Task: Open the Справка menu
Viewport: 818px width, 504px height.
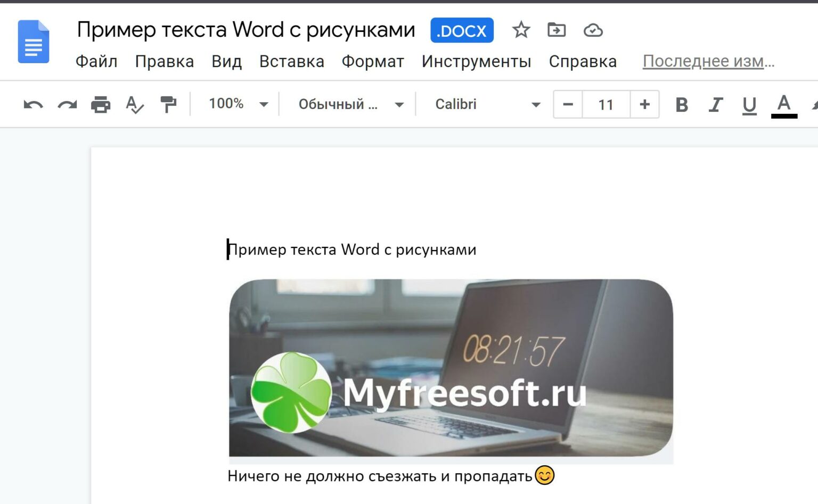Action: [583, 61]
